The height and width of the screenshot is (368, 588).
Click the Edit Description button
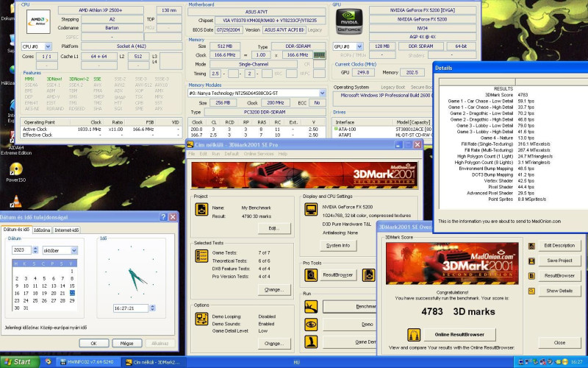(x=559, y=245)
